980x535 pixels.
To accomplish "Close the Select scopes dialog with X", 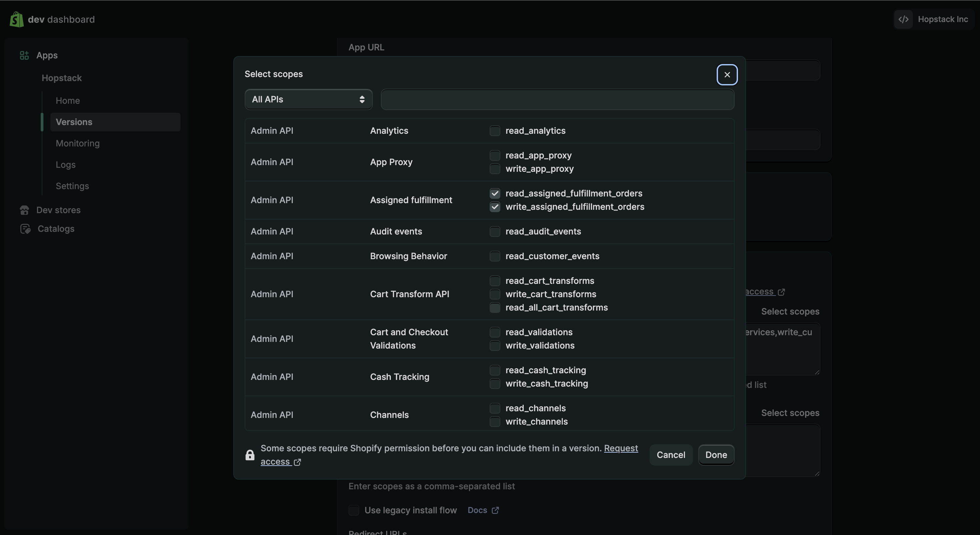I will pos(727,75).
